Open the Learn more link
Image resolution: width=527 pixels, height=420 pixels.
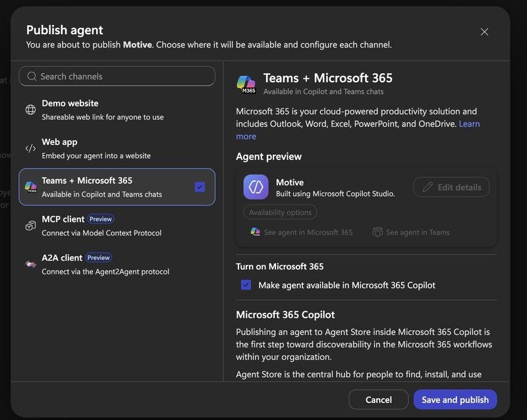[x=469, y=124]
